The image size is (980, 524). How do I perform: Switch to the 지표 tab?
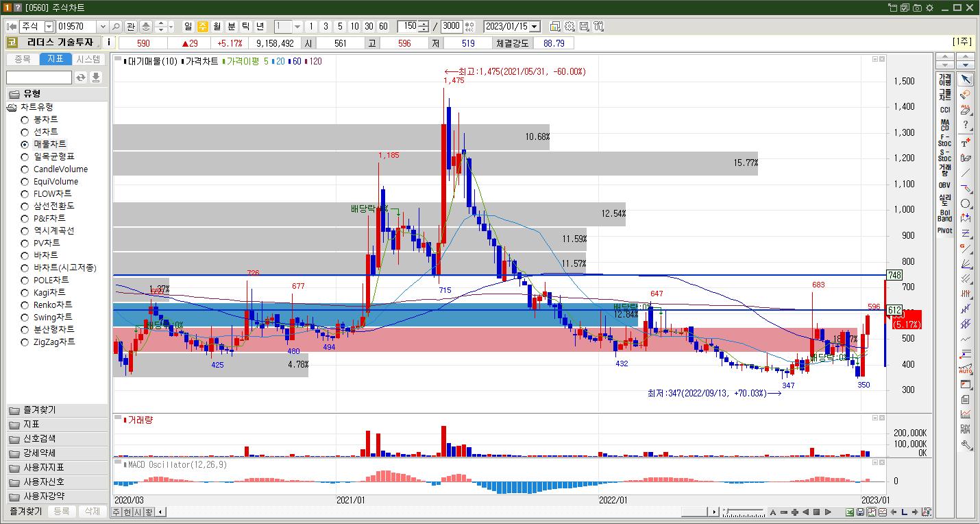(56, 59)
